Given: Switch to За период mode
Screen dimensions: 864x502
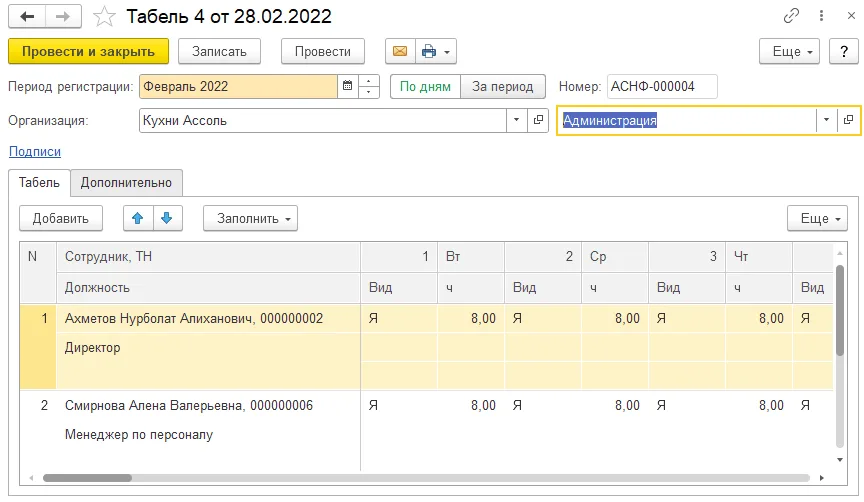Looking at the screenshot, I should pos(503,87).
